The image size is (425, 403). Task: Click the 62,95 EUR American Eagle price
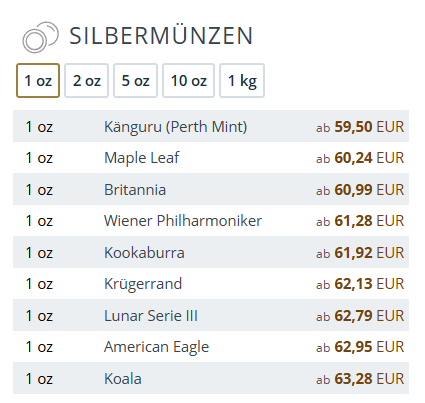tap(360, 347)
